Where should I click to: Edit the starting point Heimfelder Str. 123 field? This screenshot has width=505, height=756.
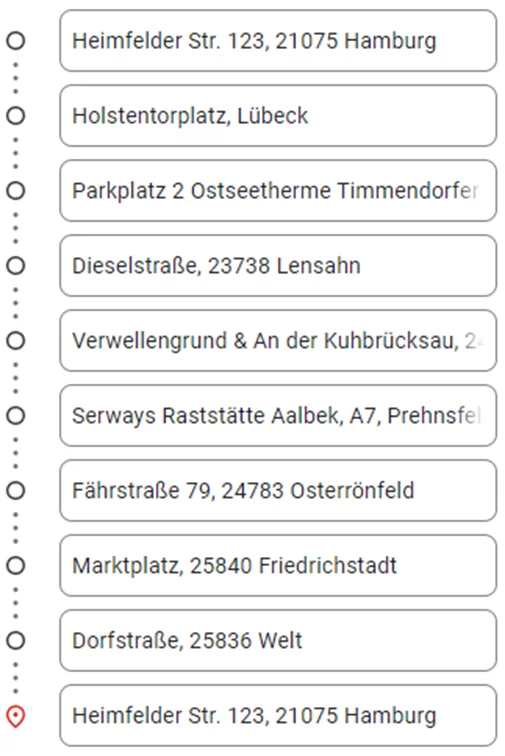(x=278, y=40)
